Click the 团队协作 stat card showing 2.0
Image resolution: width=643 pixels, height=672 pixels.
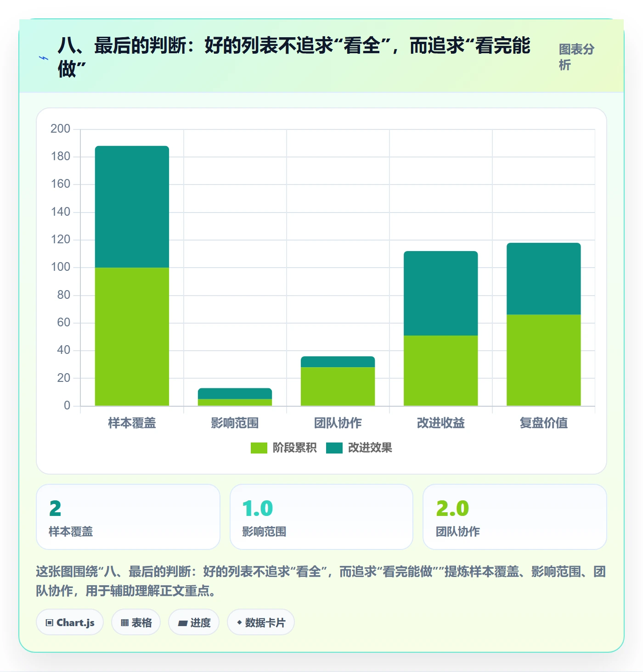(515, 517)
